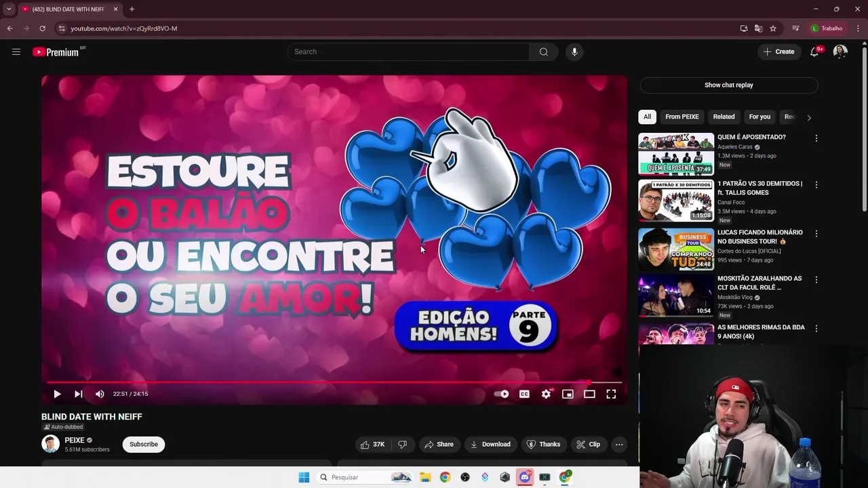Image resolution: width=868 pixels, height=488 pixels.
Task: Open options for 1 PATRÃO VS 30 DEMITIDOS
Action: click(x=816, y=185)
